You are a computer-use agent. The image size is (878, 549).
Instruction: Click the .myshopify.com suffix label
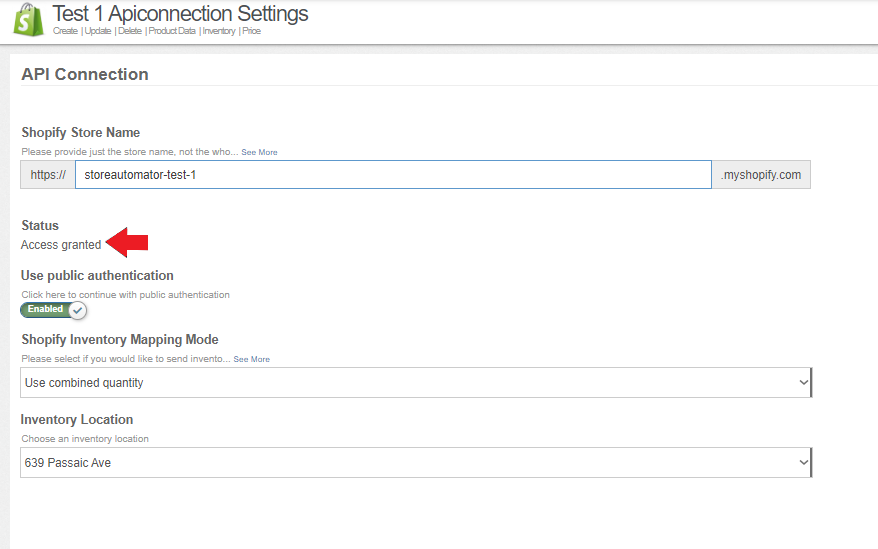click(761, 175)
